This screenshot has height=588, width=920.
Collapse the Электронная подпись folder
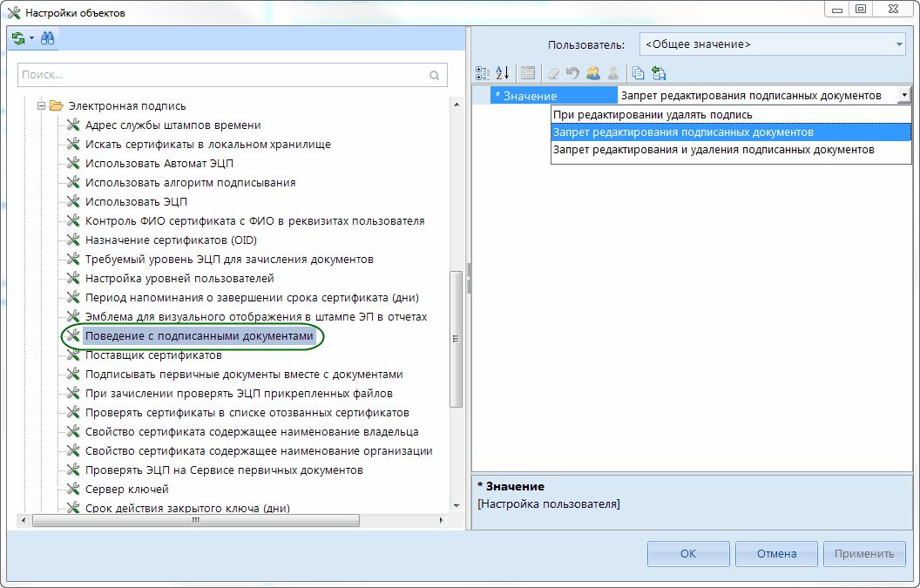coord(41,106)
